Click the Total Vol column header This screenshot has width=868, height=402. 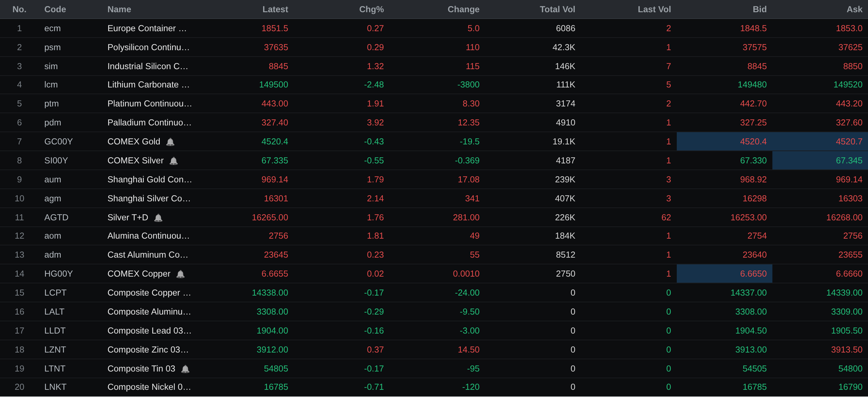pos(557,9)
